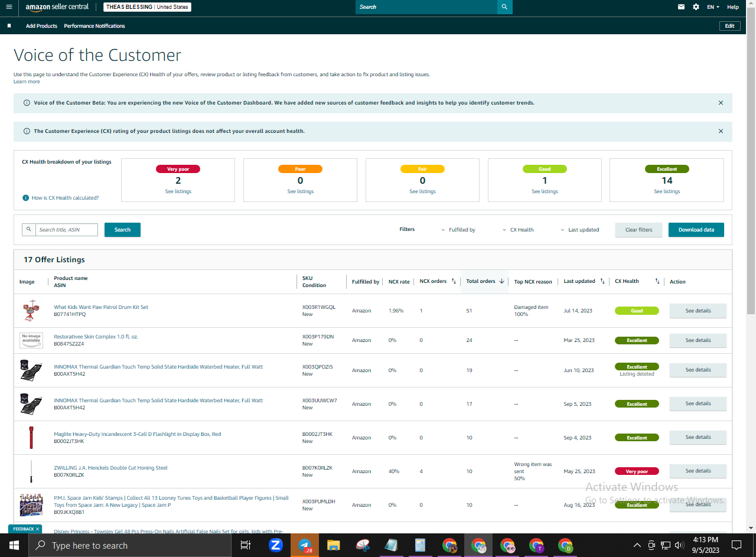See details for Paw Patrol Drum Kit
Image resolution: width=756 pixels, height=557 pixels.
698,311
